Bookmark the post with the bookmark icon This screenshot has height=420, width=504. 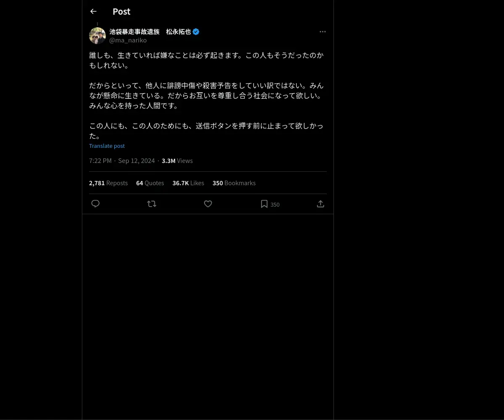pyautogui.click(x=264, y=204)
